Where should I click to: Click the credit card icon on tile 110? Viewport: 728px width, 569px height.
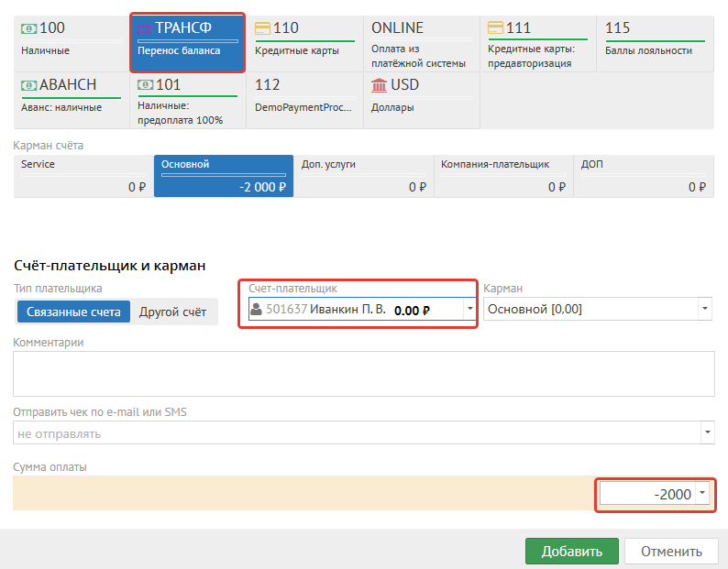pyautogui.click(x=262, y=28)
